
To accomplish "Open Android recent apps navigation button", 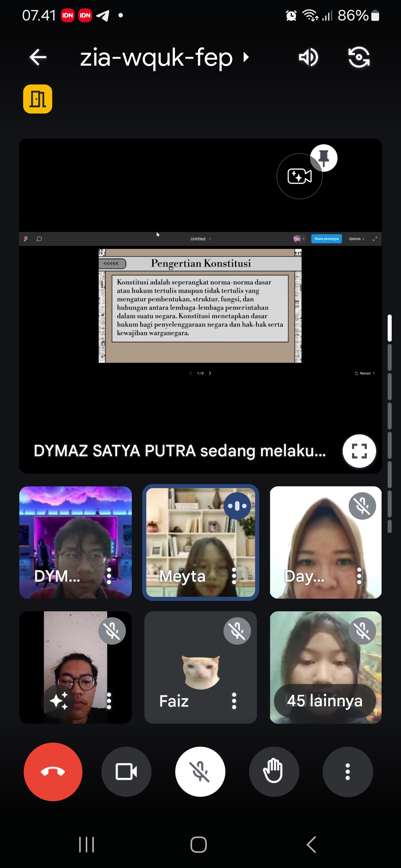I will point(87,845).
